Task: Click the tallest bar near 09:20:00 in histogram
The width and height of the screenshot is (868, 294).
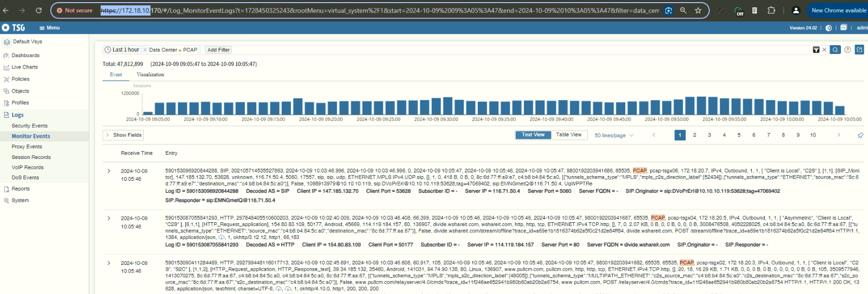Action: [x=298, y=106]
